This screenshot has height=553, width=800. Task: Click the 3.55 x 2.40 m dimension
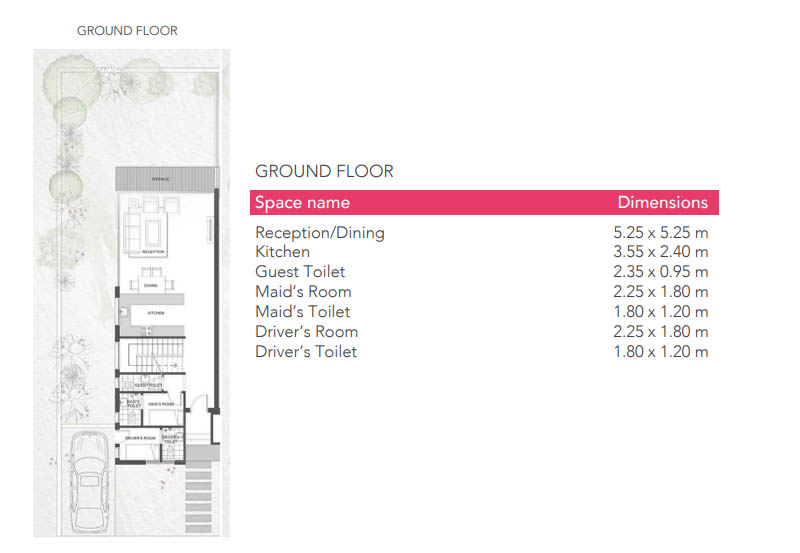pos(660,252)
